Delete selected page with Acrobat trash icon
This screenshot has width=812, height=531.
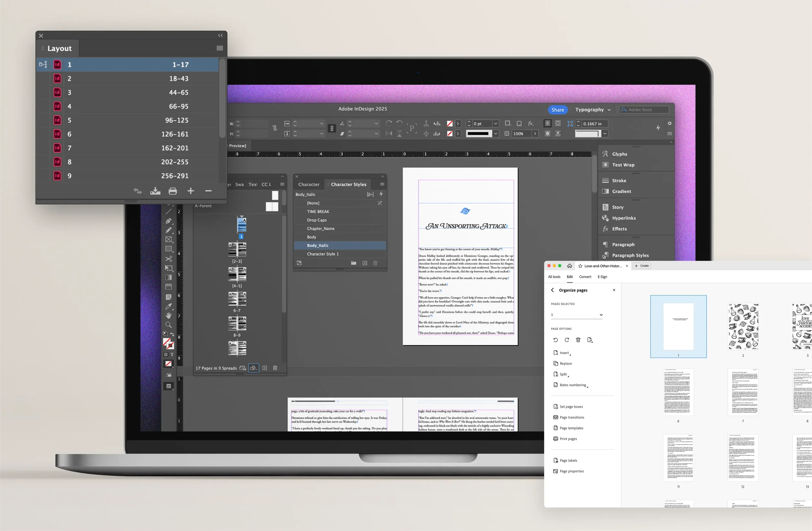(x=578, y=340)
